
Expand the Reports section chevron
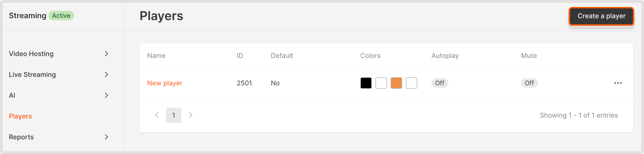click(x=107, y=137)
